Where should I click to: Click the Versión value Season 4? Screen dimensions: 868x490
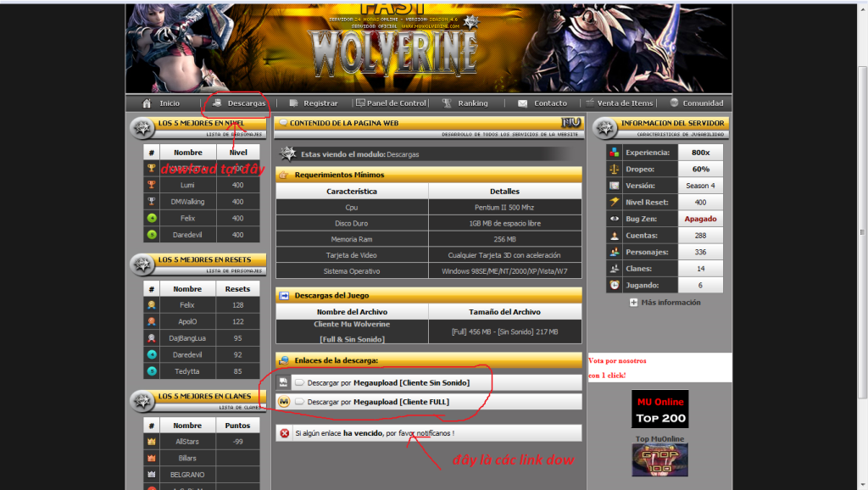click(700, 186)
